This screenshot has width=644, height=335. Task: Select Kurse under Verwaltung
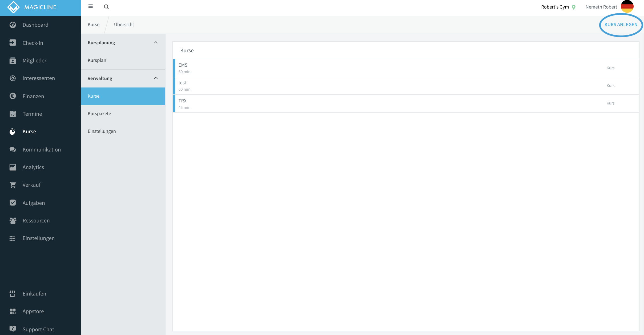(x=123, y=96)
